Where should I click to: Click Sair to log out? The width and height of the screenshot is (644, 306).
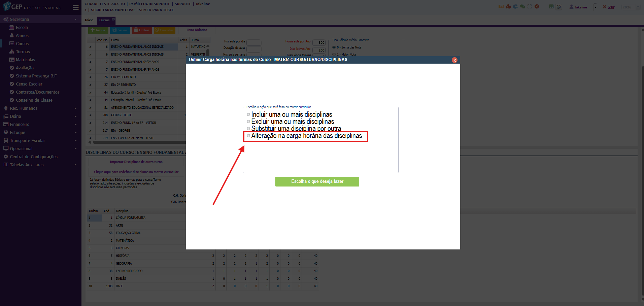(609, 7)
